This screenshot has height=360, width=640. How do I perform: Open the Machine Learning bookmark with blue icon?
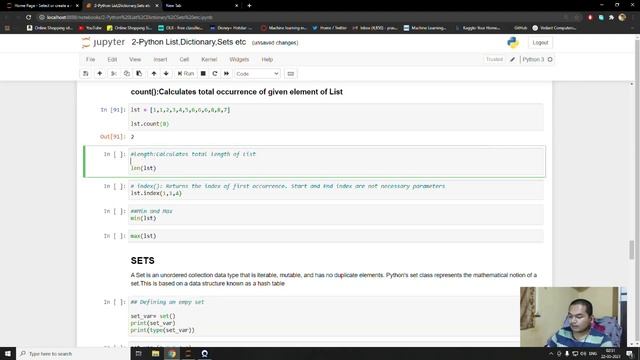pos(425,28)
